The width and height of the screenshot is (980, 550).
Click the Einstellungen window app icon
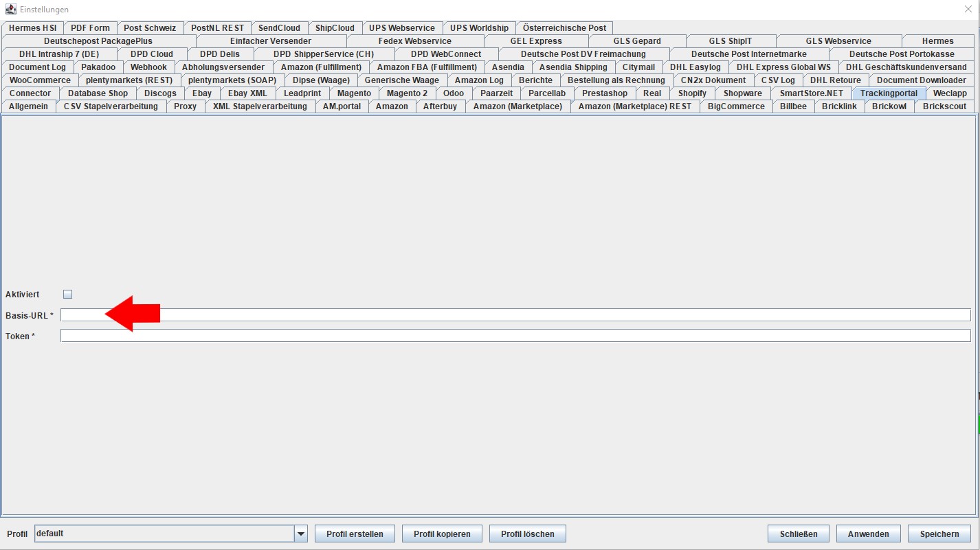[x=10, y=9]
